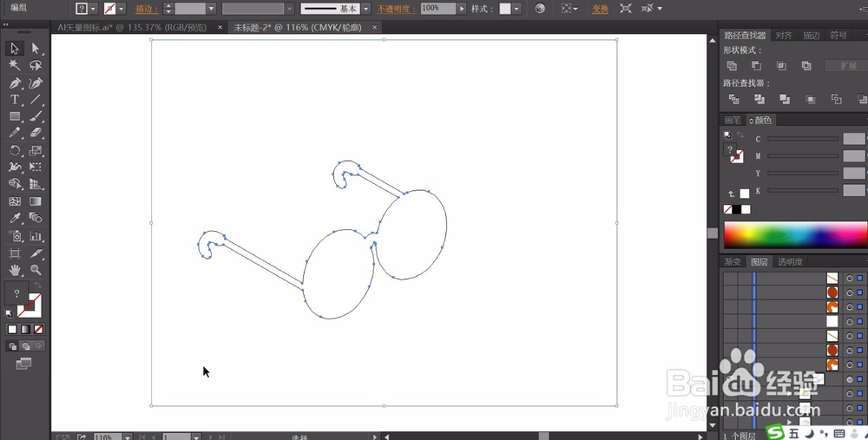Switch to 透明度 transparency panel tab
The height and width of the screenshot is (440, 868).
point(790,262)
